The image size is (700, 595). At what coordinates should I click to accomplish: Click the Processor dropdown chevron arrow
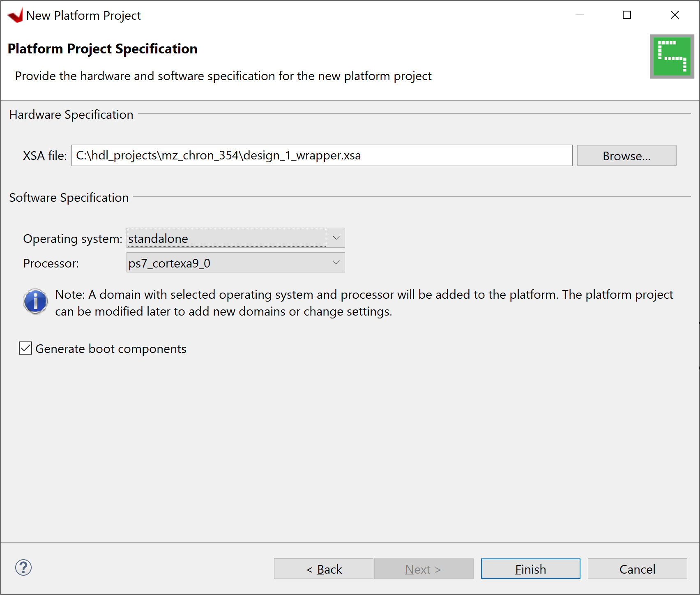click(x=336, y=263)
